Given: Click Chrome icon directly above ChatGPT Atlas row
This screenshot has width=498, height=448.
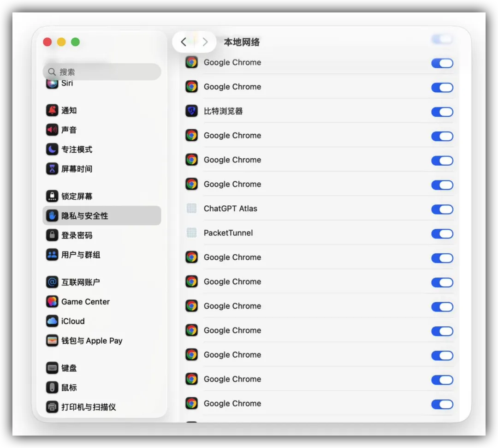Looking at the screenshot, I should click(x=191, y=184).
